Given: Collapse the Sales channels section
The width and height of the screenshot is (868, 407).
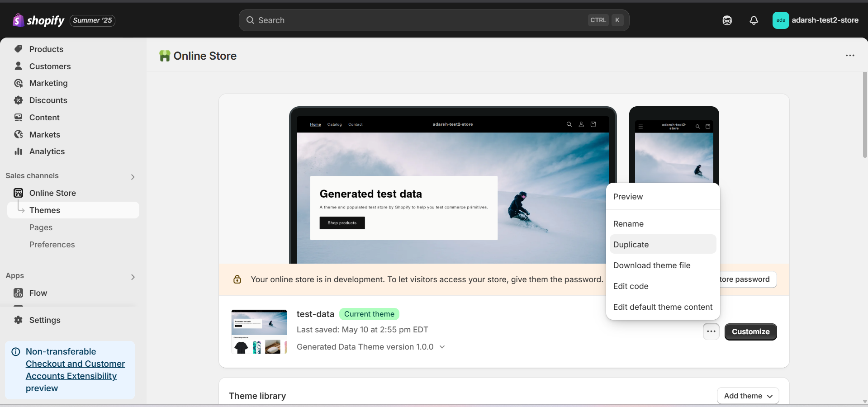Looking at the screenshot, I should [x=132, y=176].
